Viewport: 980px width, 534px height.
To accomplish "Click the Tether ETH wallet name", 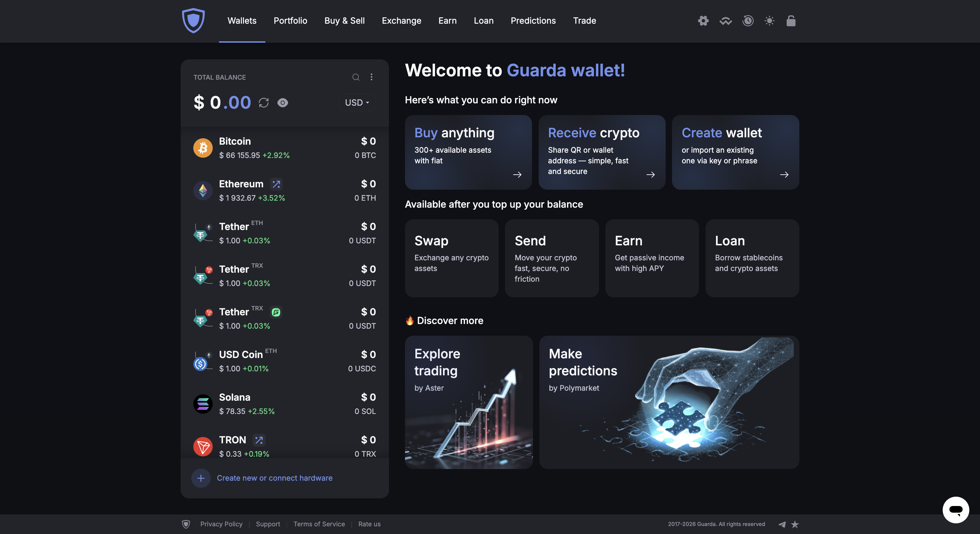I will tap(234, 227).
